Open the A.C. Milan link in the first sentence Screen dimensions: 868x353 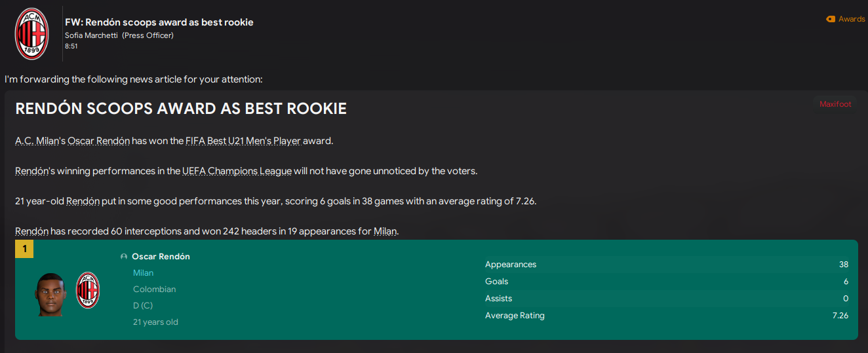(36, 141)
